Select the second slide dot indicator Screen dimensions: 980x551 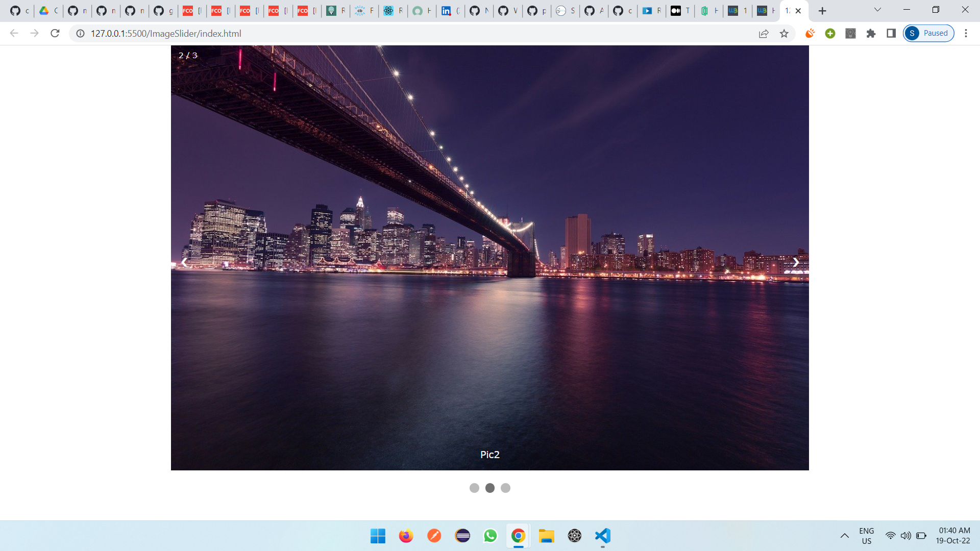click(x=490, y=488)
